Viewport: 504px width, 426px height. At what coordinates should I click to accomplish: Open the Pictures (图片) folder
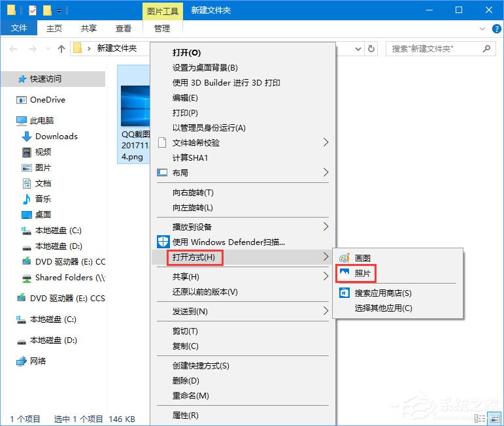[43, 168]
